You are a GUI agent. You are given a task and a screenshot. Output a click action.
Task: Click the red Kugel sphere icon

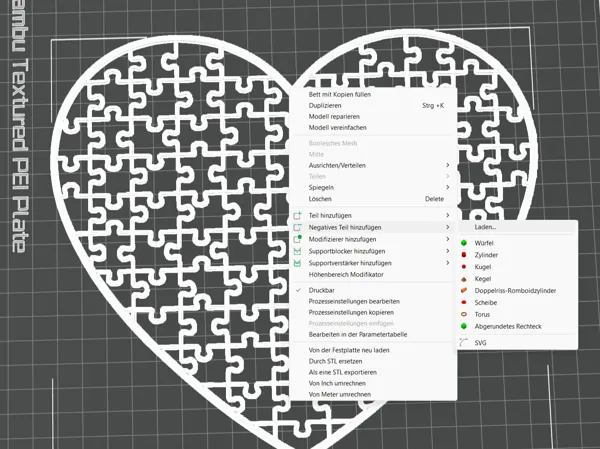464,267
